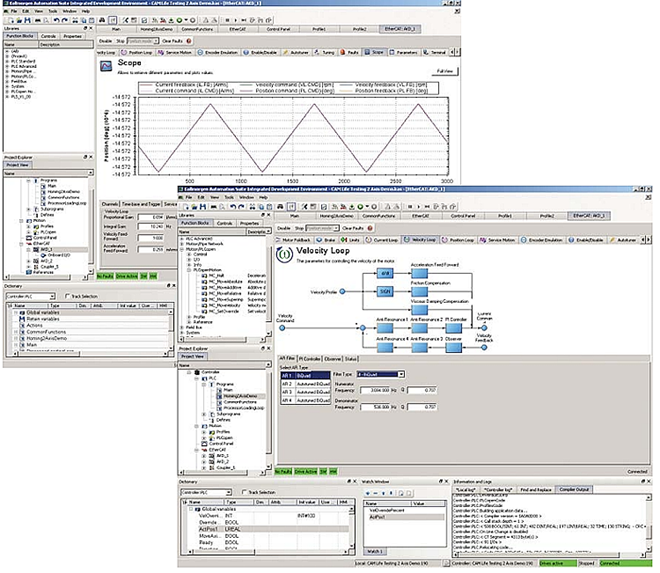The height and width of the screenshot is (573, 660).
Task: Click the Redo arrow in the Velocity Loop window toolbar
Action: click(241, 207)
